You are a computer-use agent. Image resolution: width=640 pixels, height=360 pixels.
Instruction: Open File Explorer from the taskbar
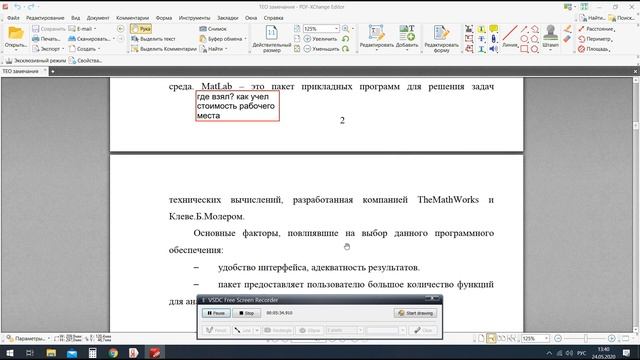tap(51, 353)
